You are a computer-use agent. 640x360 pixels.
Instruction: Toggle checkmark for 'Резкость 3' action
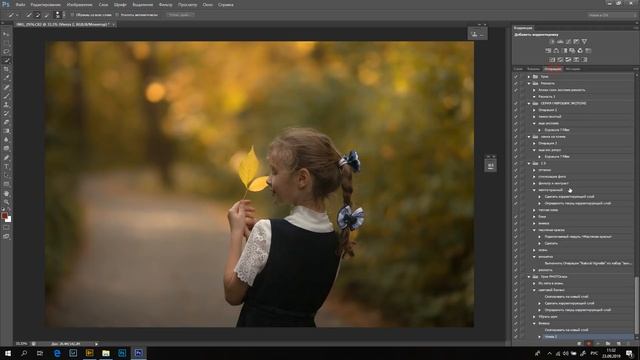pyautogui.click(x=516, y=96)
